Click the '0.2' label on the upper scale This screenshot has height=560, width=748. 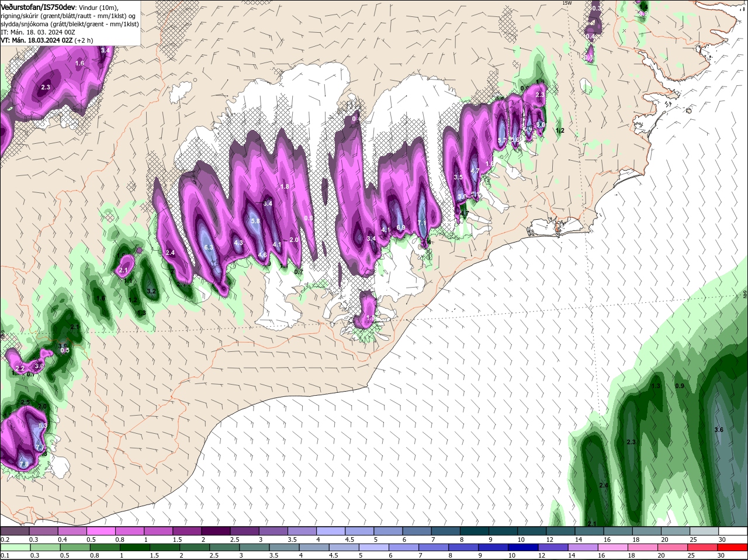tap(5, 540)
